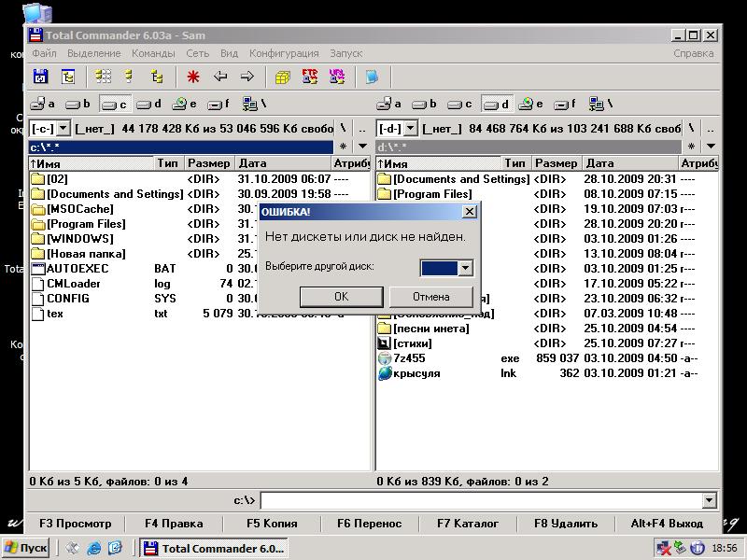Click Alt+F4 Выход button
The width and height of the screenshot is (747, 560).
point(667,524)
